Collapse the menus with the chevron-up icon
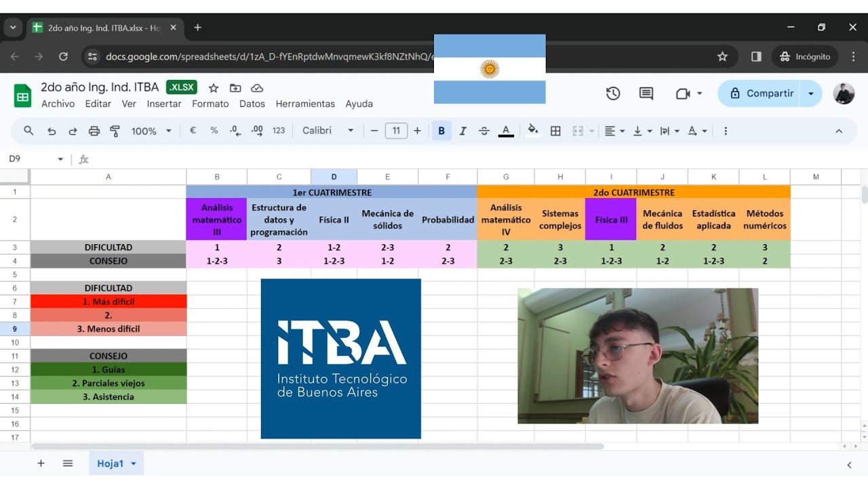This screenshot has height=488, width=868. pos(839,131)
